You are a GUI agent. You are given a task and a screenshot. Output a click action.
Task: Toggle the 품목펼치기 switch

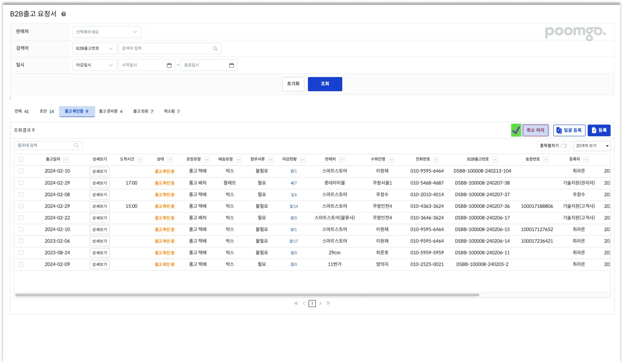tap(564, 146)
